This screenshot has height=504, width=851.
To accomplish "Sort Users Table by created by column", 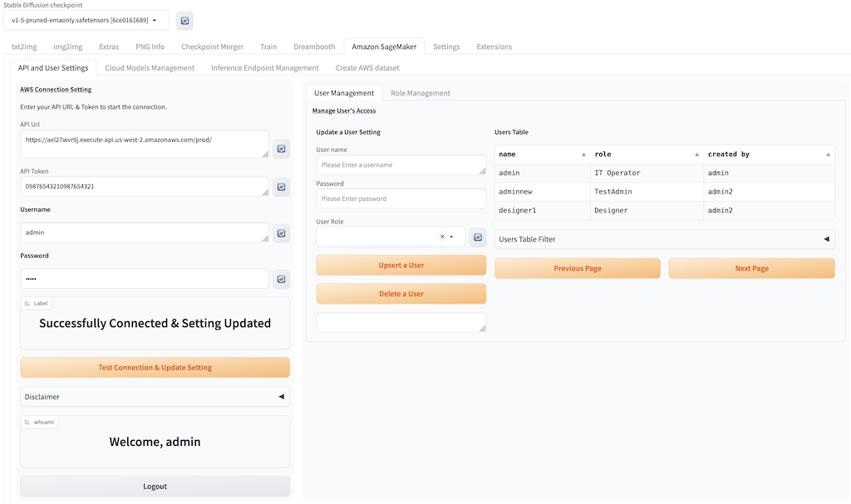I will [828, 154].
